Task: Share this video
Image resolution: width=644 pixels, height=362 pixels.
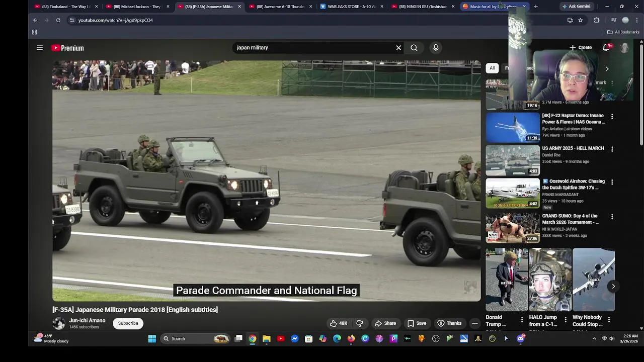Action: pyautogui.click(x=385, y=323)
